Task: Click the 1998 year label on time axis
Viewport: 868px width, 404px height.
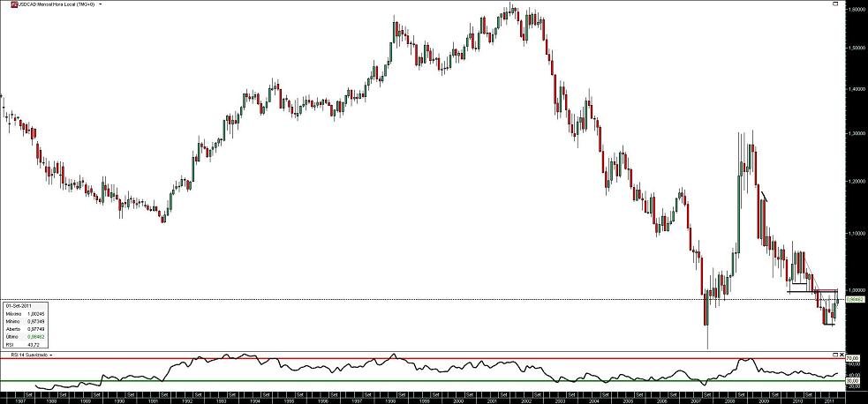Action: click(x=390, y=400)
